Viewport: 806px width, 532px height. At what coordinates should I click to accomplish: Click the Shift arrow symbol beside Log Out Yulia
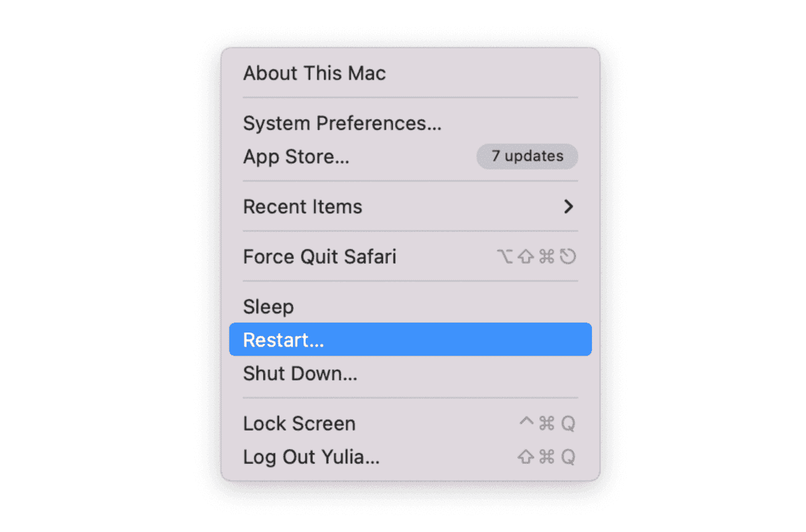click(526, 457)
